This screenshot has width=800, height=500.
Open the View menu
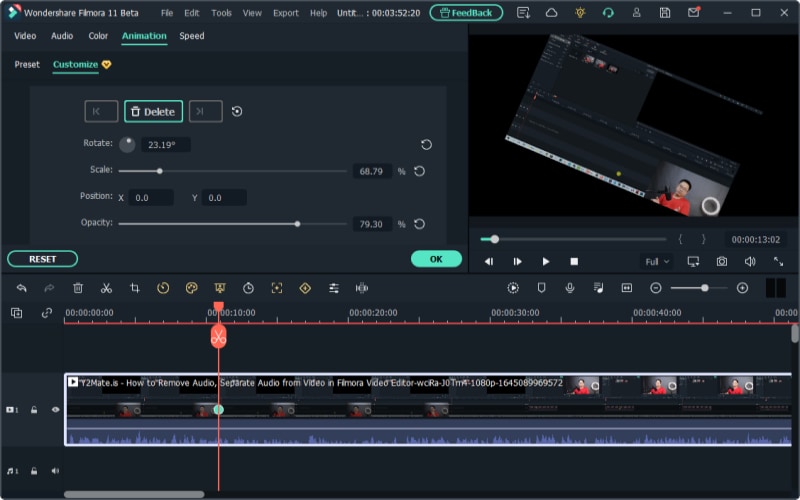[252, 13]
